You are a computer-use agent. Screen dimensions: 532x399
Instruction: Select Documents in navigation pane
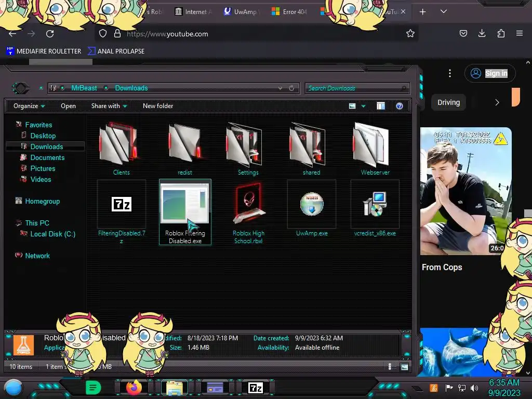click(x=47, y=157)
